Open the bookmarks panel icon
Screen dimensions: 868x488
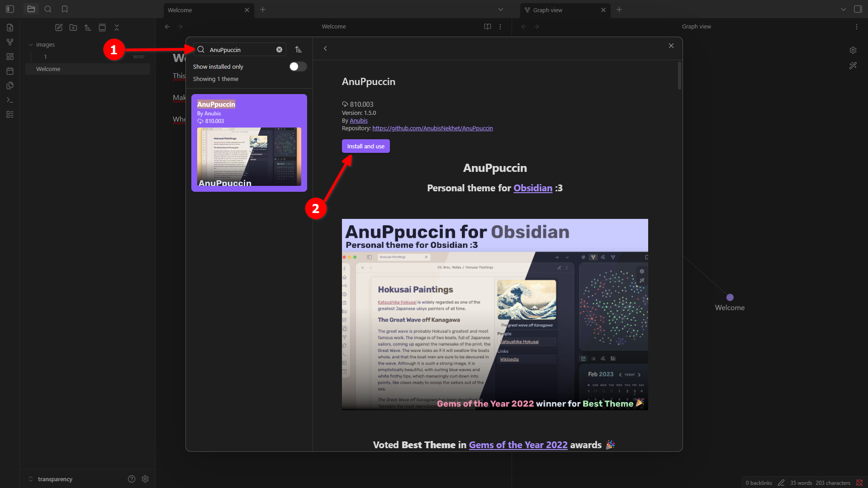[x=65, y=9]
